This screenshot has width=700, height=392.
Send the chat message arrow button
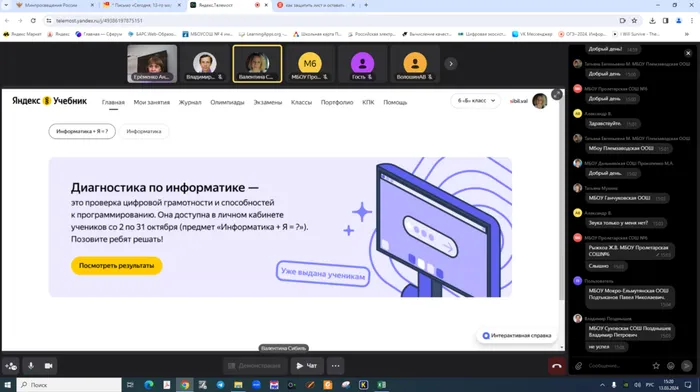coord(687,366)
